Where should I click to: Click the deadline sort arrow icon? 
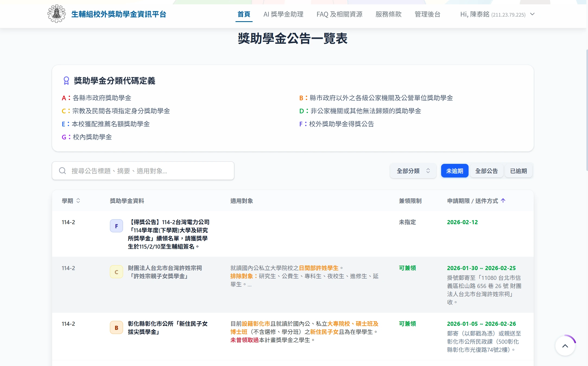(x=503, y=201)
